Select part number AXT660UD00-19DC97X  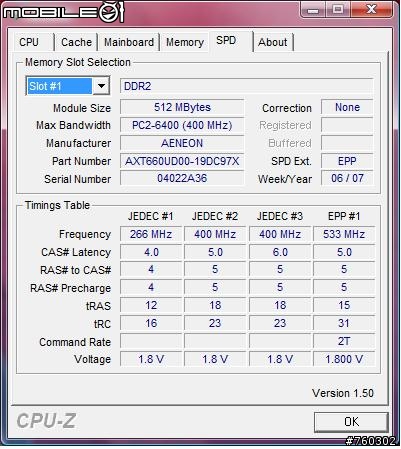pyautogui.click(x=182, y=161)
